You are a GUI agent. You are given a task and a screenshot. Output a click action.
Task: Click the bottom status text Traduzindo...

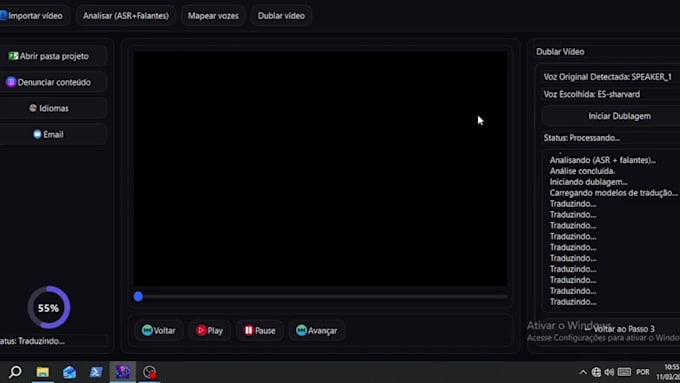tap(33, 341)
